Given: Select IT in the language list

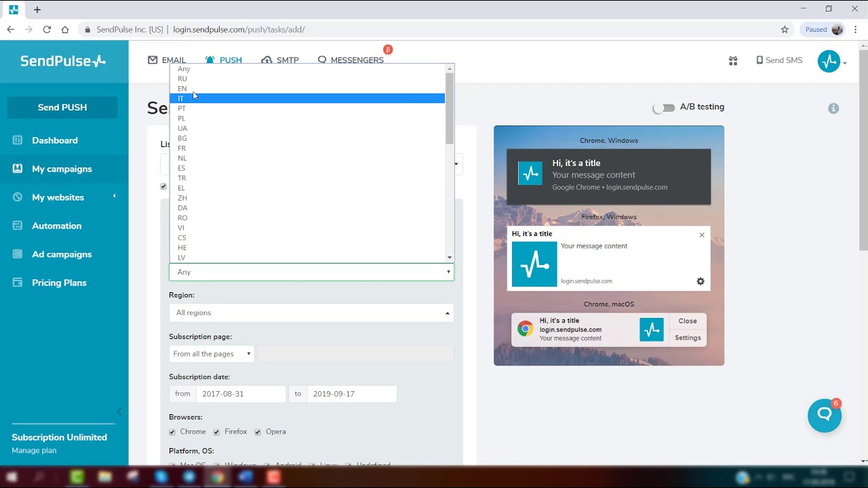Looking at the screenshot, I should click(x=307, y=98).
